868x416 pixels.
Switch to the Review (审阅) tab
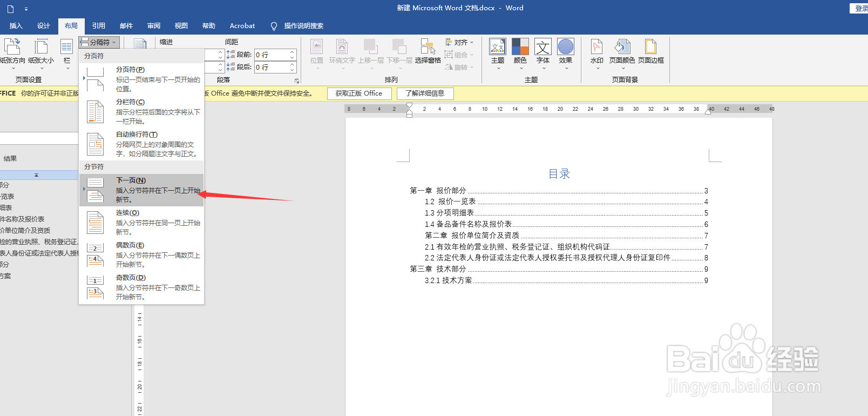point(154,25)
